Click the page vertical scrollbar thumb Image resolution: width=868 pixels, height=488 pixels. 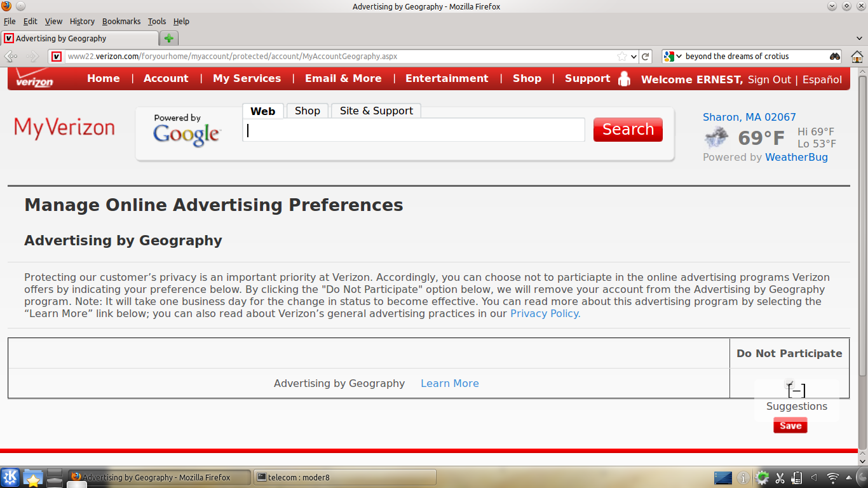[x=862, y=226]
